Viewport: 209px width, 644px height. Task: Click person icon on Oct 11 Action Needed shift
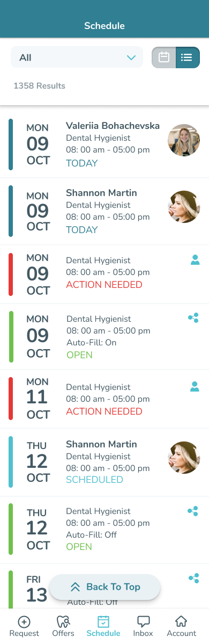click(x=195, y=387)
